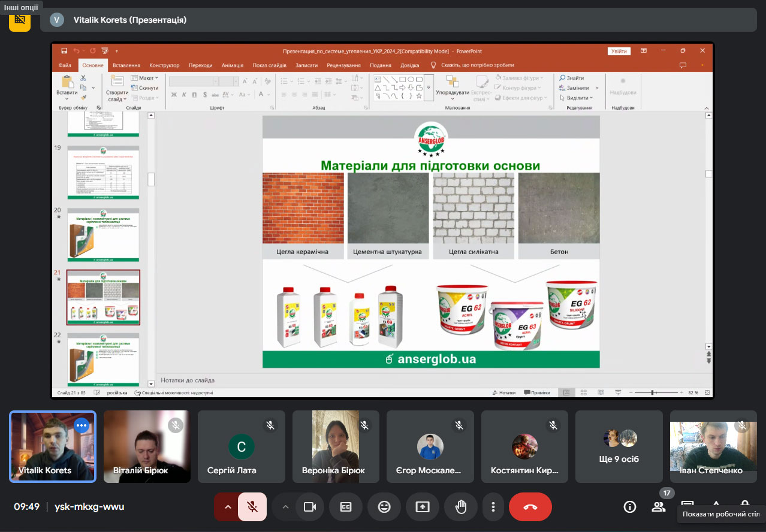
Task: Toggle Bold formatting in Font group
Action: click(174, 95)
